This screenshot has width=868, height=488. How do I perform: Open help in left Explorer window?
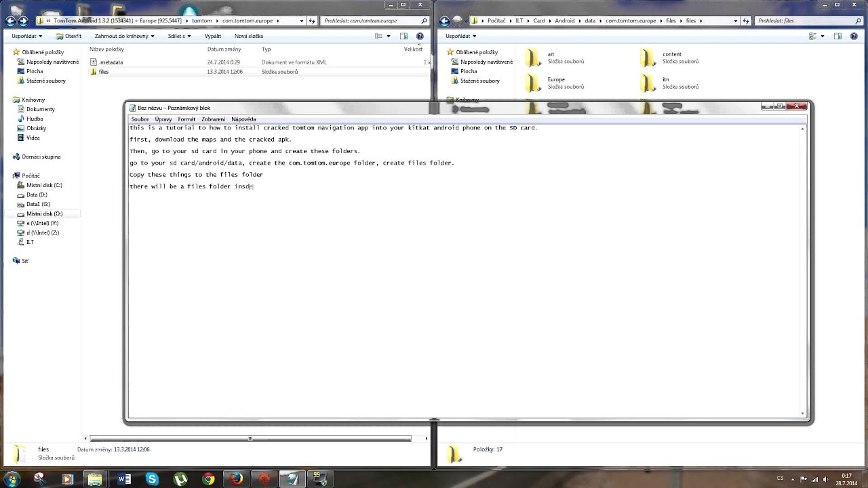(420, 36)
